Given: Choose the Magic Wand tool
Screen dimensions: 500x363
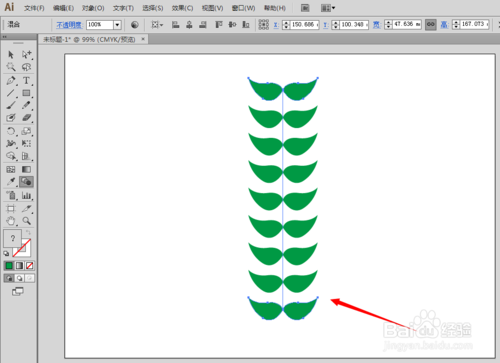Looking at the screenshot, I should coord(11,67).
